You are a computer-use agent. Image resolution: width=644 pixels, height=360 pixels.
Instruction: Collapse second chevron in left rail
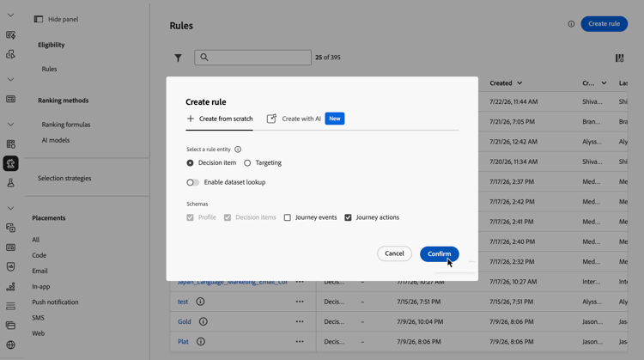pos(10,79)
